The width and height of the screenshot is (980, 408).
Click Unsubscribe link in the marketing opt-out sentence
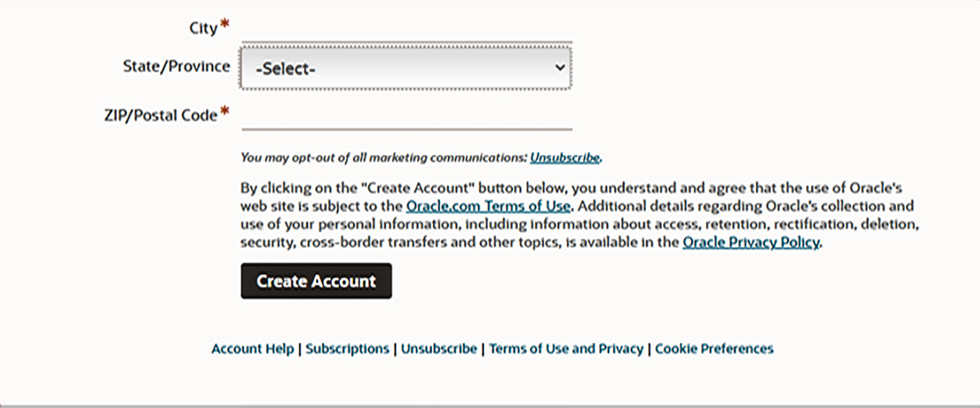pos(564,158)
